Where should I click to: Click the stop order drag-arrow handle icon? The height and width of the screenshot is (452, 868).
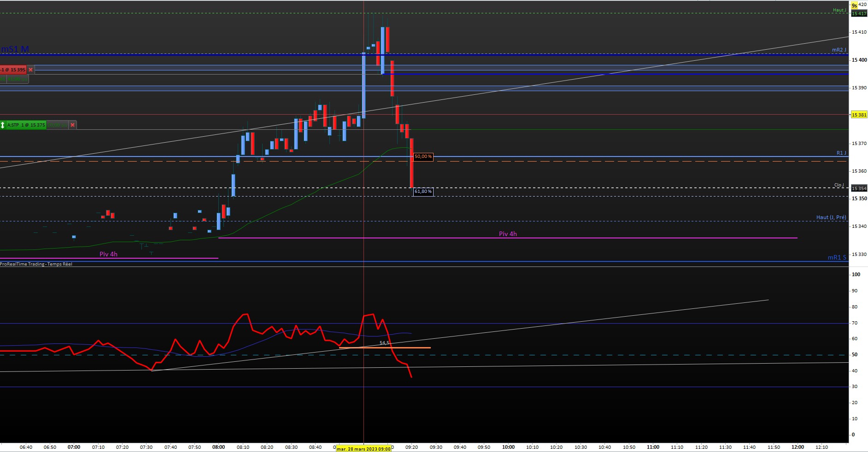click(x=3, y=125)
